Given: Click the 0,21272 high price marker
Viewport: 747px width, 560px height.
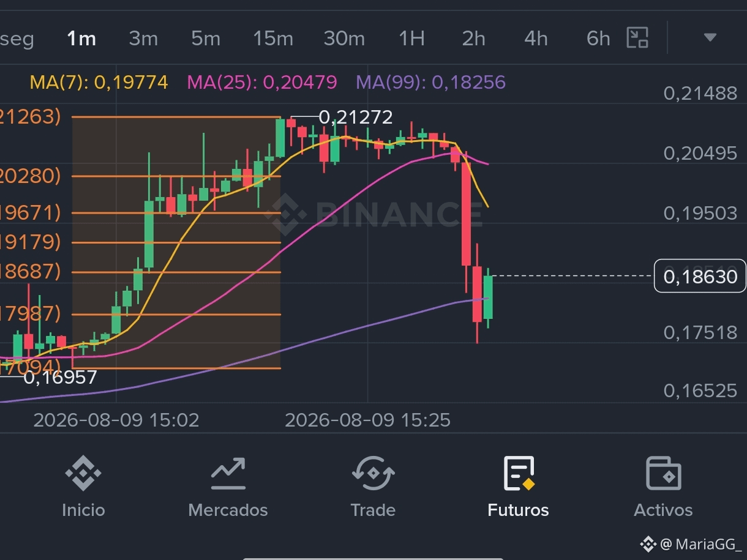Looking at the screenshot, I should [356, 117].
